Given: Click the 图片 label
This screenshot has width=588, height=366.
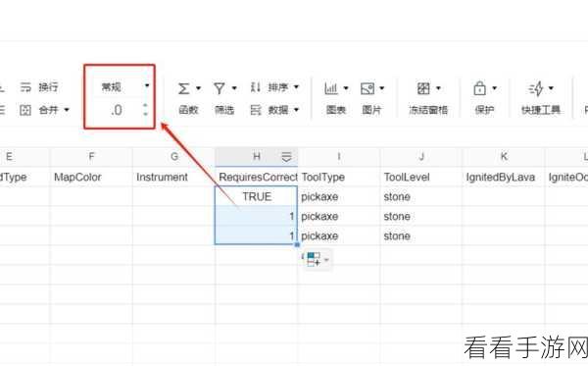Looking at the screenshot, I should 371,110.
